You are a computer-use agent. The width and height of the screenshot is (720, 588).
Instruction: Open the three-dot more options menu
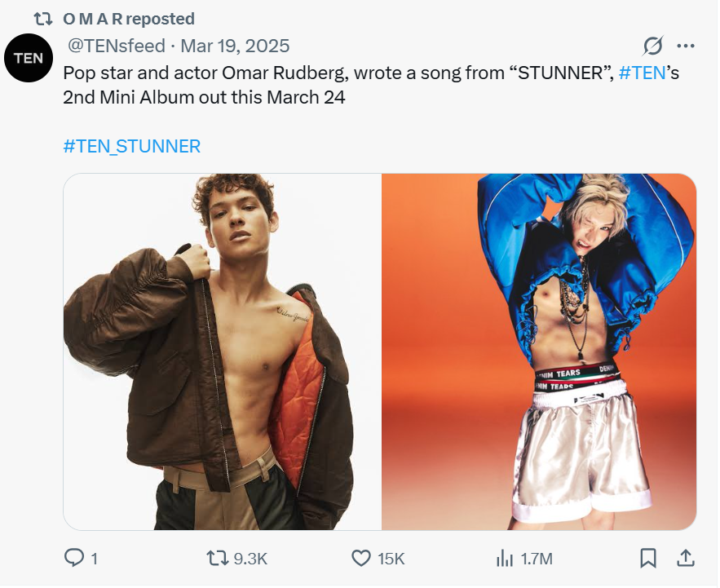point(687,46)
